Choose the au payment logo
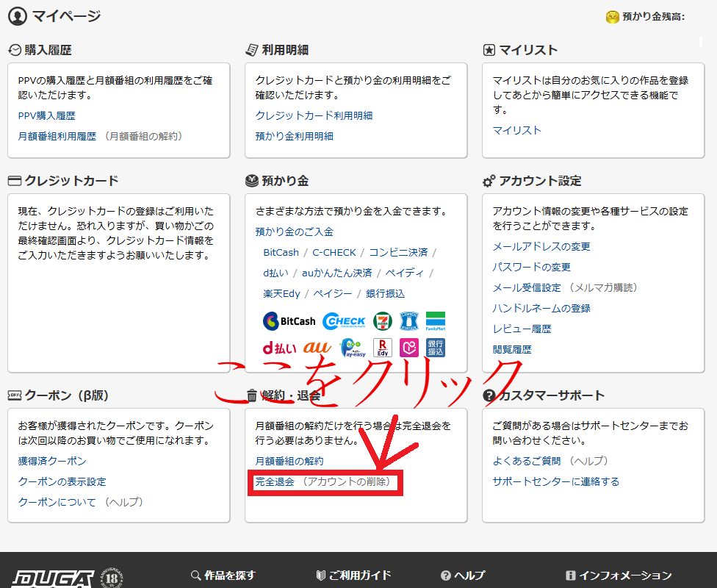This screenshot has width=717, height=588. pos(317,347)
